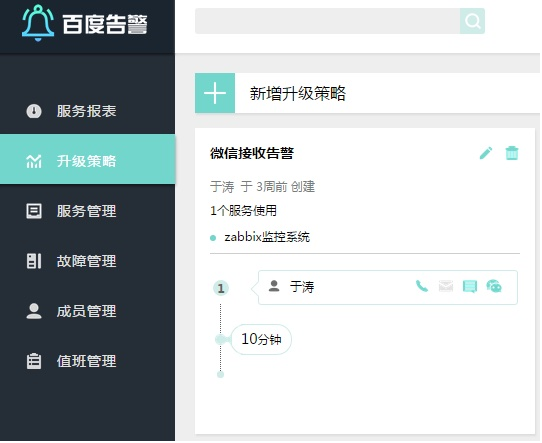Delete 微信接收告警 strategy with trash icon
The width and height of the screenshot is (542, 443).
pyautogui.click(x=513, y=153)
